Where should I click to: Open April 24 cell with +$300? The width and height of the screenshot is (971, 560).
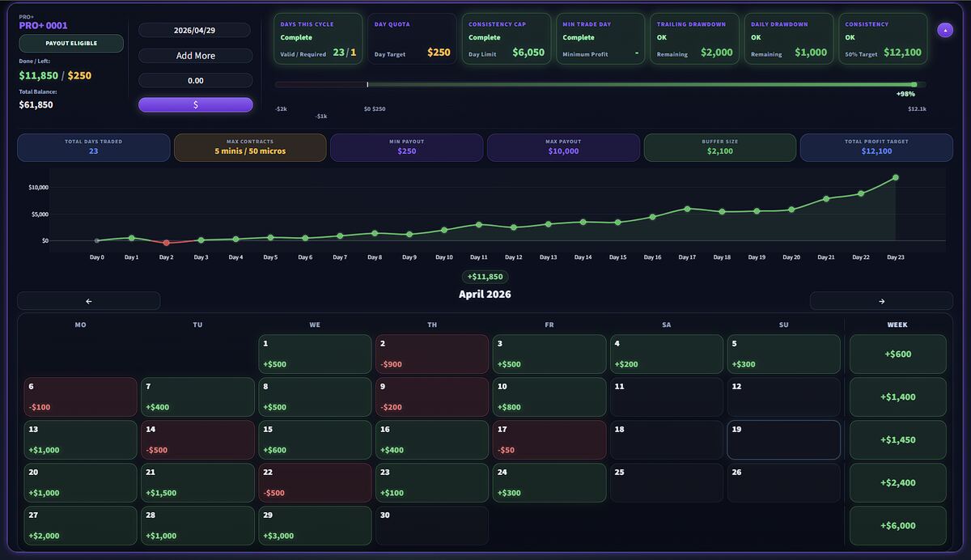click(x=549, y=483)
